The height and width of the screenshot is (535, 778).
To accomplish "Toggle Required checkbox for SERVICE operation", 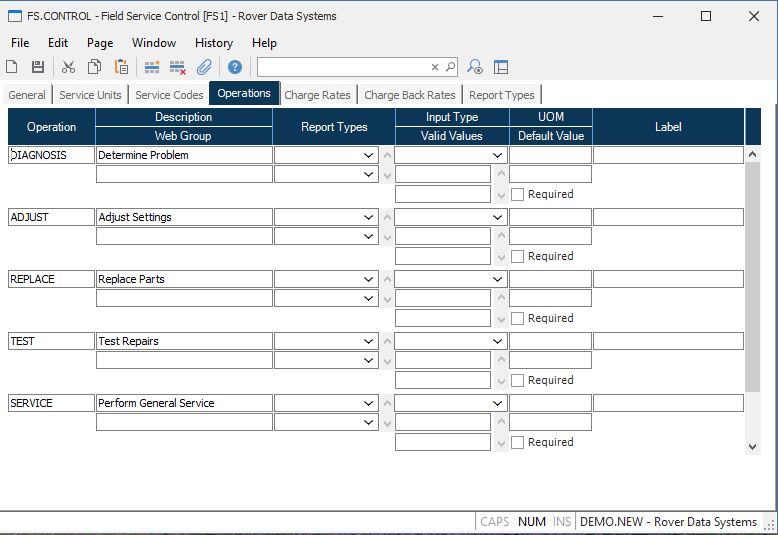I will pyautogui.click(x=517, y=442).
